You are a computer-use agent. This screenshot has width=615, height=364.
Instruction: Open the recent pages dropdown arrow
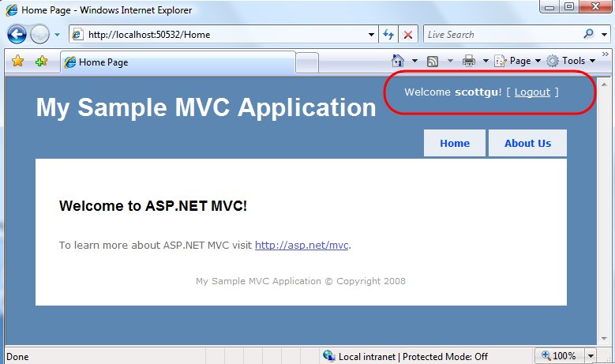[58, 35]
